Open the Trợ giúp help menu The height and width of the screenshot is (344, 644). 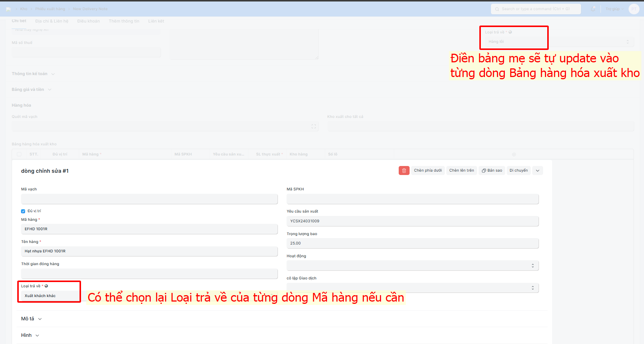click(x=614, y=9)
